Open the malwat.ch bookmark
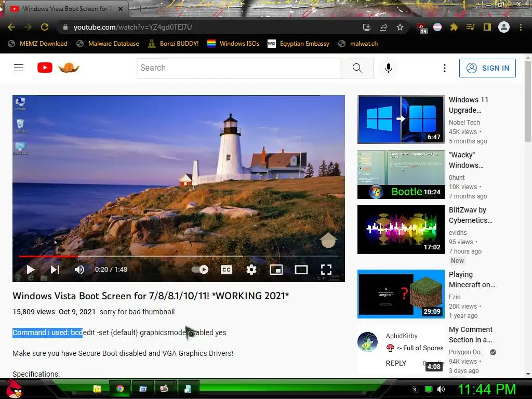 click(358, 44)
